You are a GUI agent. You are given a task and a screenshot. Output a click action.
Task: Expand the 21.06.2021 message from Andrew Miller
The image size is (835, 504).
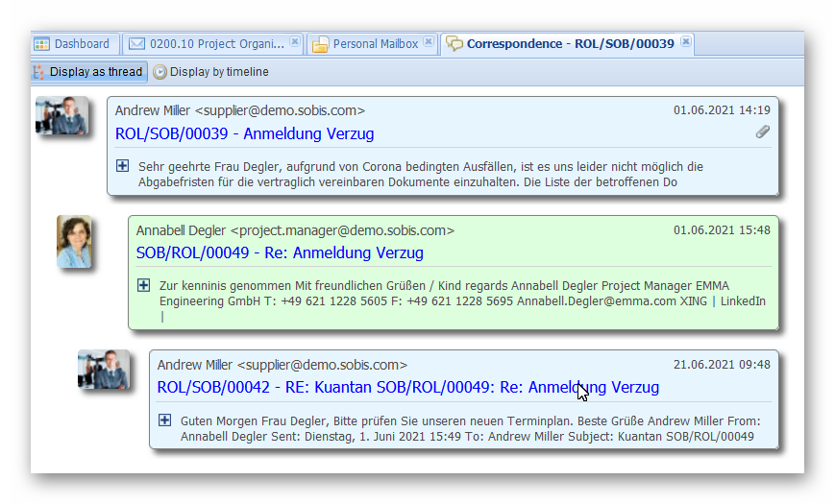point(164,420)
